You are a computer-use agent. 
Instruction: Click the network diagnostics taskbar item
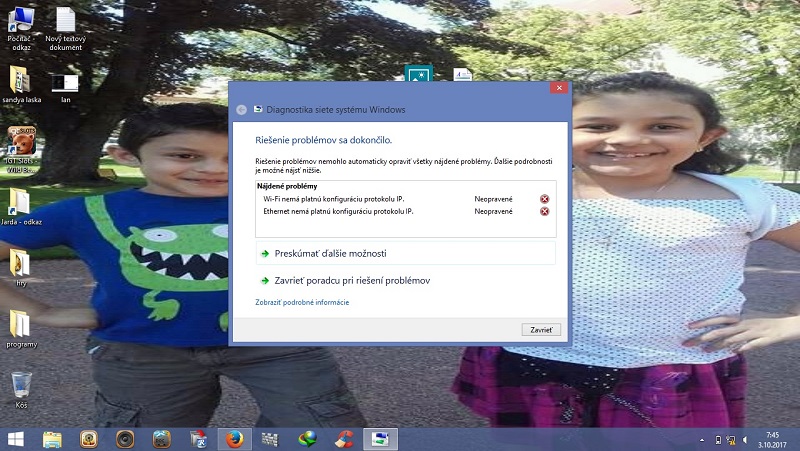(x=379, y=438)
